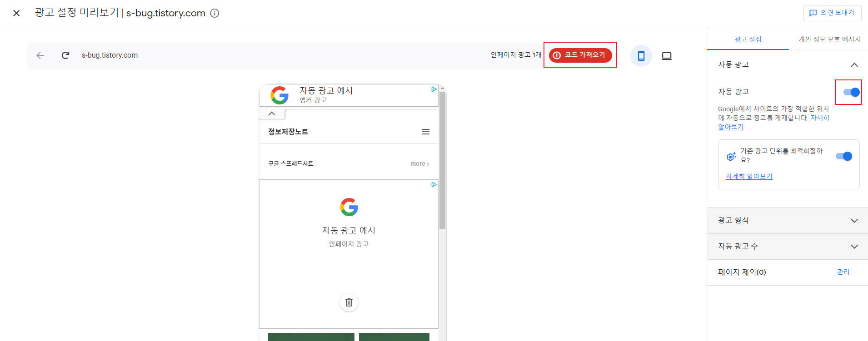This screenshot has width=868, height=341.
Task: Toggle 기존 광고 단위를 최적화할까요 switch
Action: 844,156
